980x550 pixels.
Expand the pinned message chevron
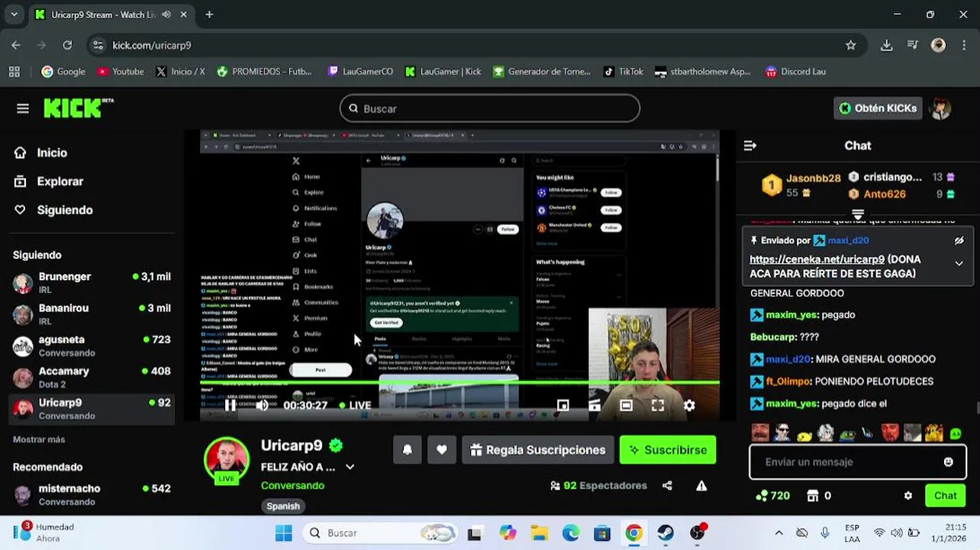[959, 264]
